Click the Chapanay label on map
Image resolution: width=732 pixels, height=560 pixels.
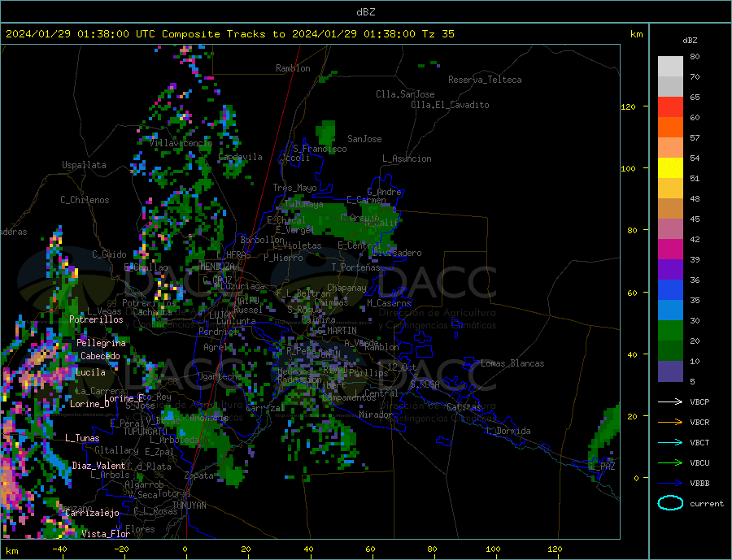346,288
